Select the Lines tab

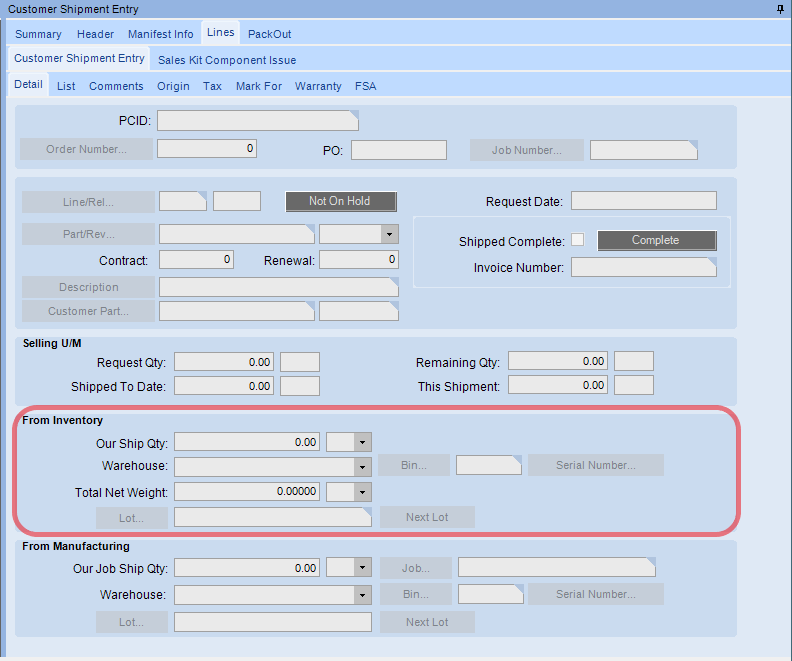click(x=221, y=32)
